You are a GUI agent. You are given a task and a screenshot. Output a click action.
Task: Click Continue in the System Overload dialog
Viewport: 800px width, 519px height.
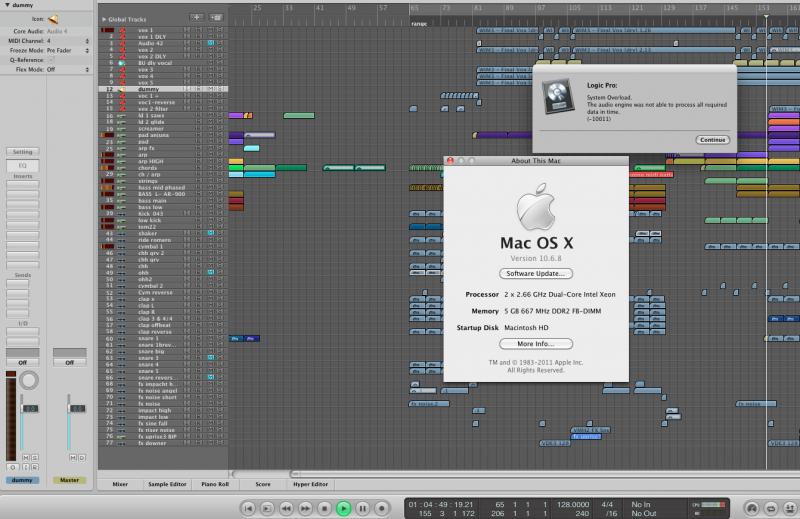(712, 140)
